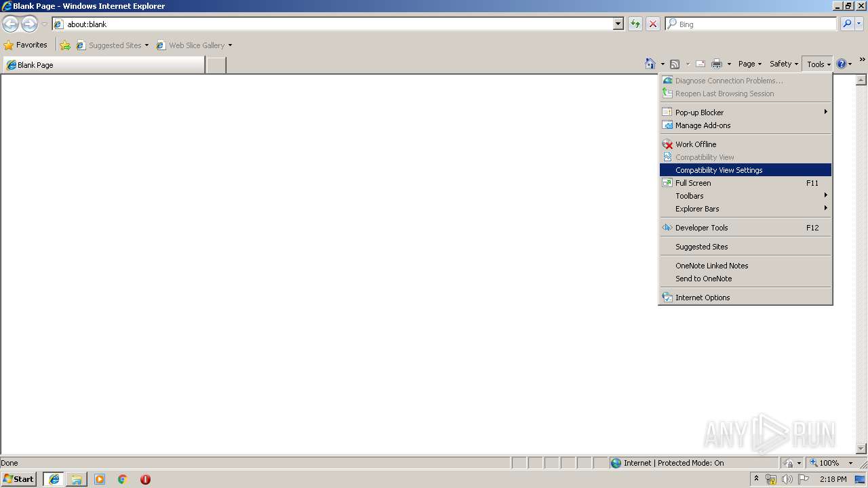Show more command bar items with the chevron
This screenshot has height=488, width=868.
click(x=862, y=60)
